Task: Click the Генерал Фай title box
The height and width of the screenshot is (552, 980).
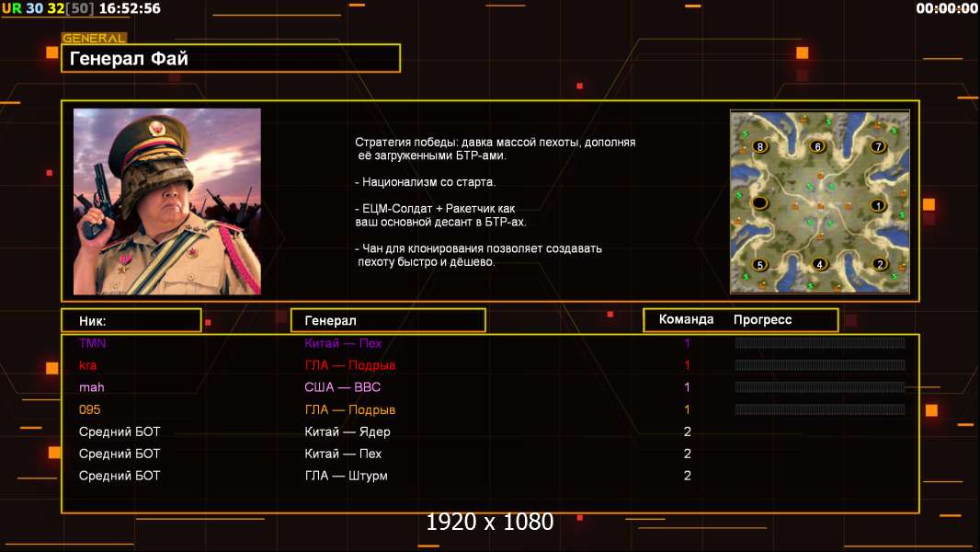Action: (x=231, y=58)
